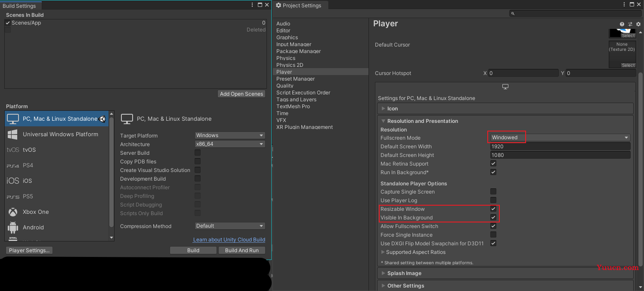Open the Fullscreen Mode dropdown
The width and height of the screenshot is (644, 291).
tap(560, 138)
